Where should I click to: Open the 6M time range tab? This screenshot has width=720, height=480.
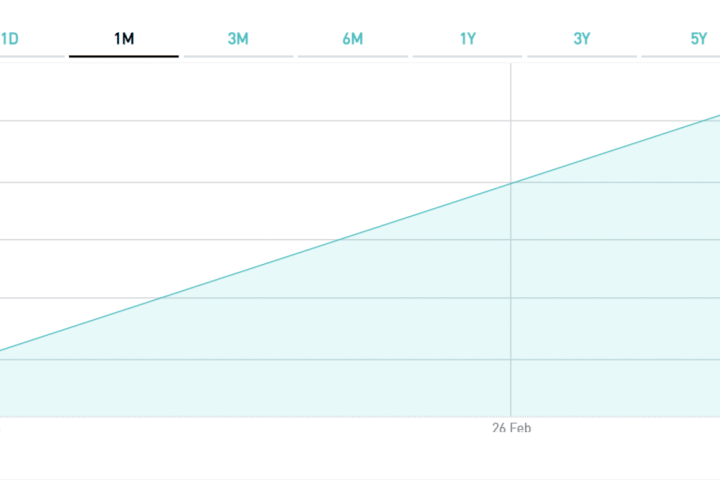352,39
